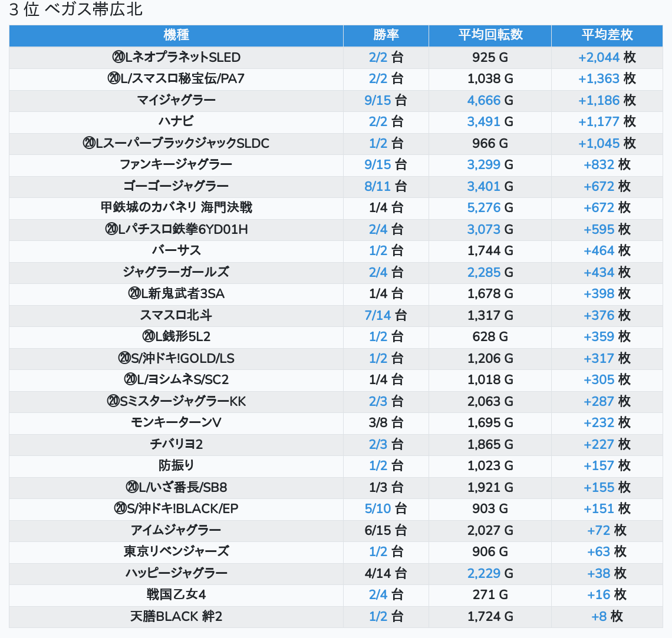Screen dimensions: 672x638
Task: Click ハッピージャグラー's 2,229 spins link
Action: (483, 574)
